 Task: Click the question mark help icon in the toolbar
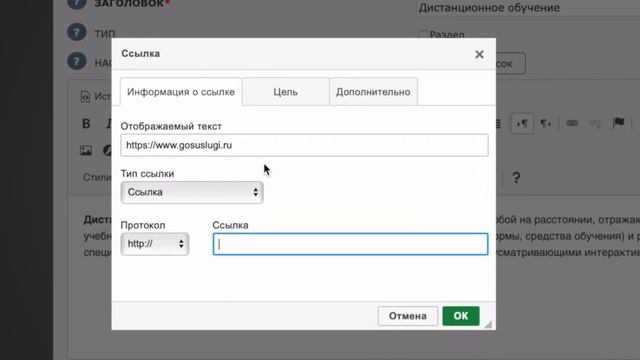point(516,178)
